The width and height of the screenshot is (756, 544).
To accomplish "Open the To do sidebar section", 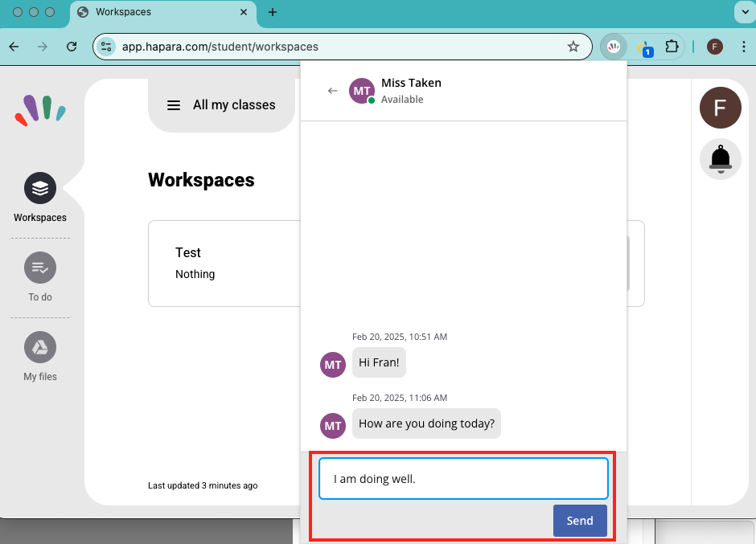I will (40, 277).
